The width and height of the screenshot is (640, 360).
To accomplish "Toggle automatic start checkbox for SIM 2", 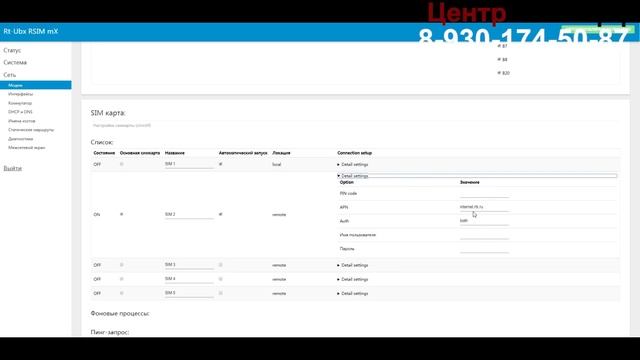I will pos(221,214).
